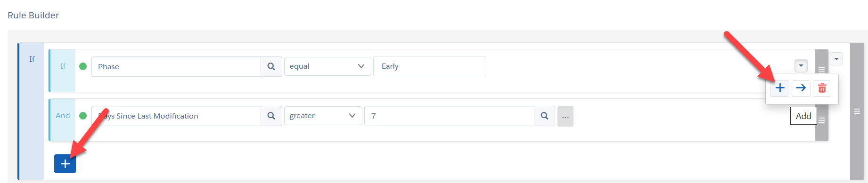
Task: Toggle the green status dot on the And row
Action: (x=83, y=116)
